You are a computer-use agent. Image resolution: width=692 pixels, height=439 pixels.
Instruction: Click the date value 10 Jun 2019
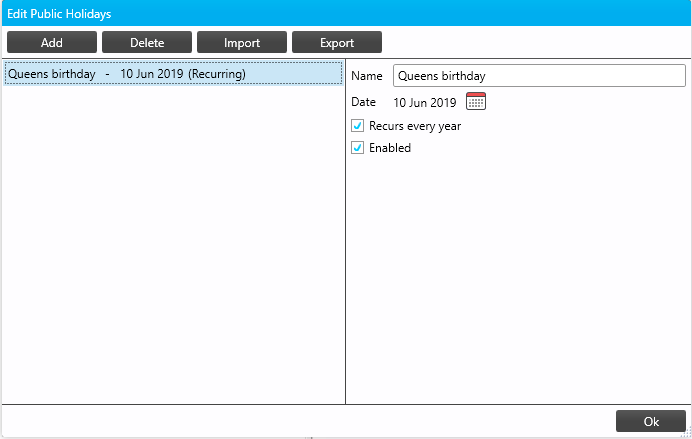click(424, 102)
